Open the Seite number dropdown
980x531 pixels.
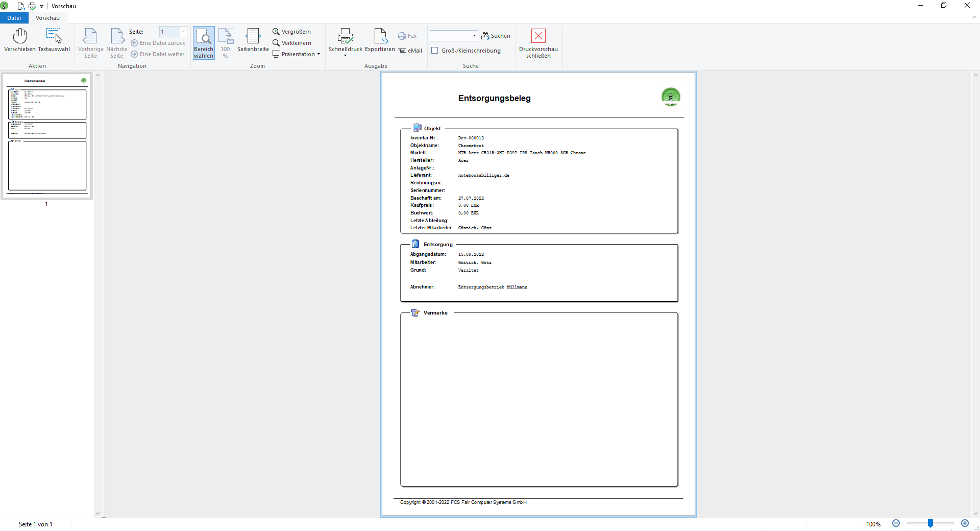point(183,32)
